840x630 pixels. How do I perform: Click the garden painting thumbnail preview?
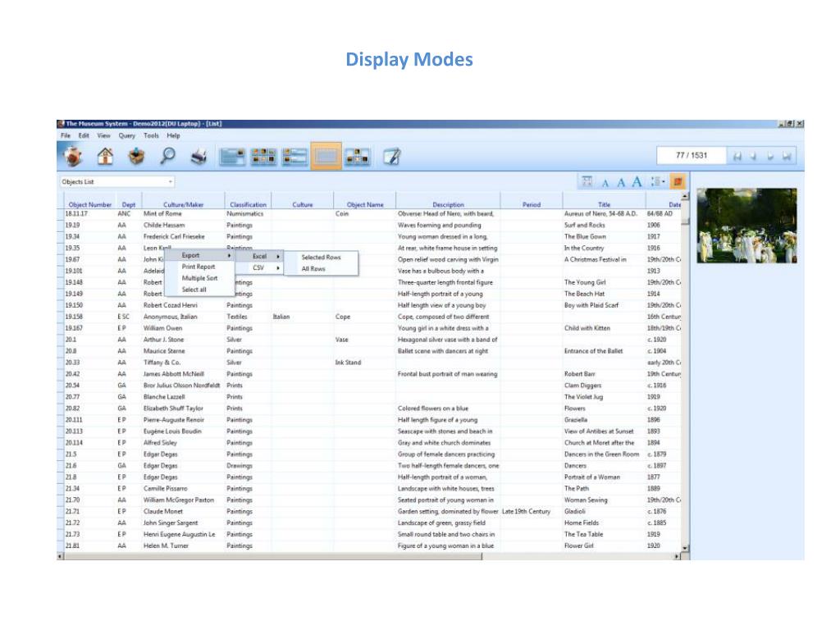click(x=746, y=226)
